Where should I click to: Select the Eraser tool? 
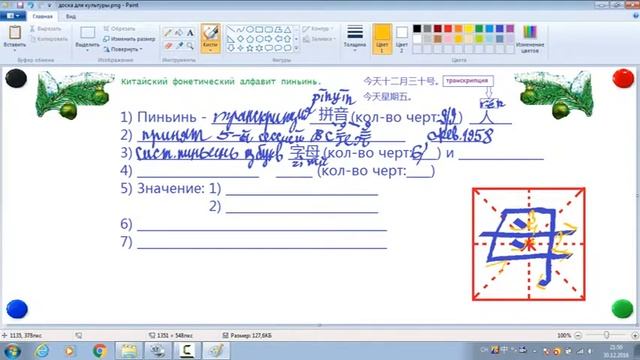click(168, 46)
